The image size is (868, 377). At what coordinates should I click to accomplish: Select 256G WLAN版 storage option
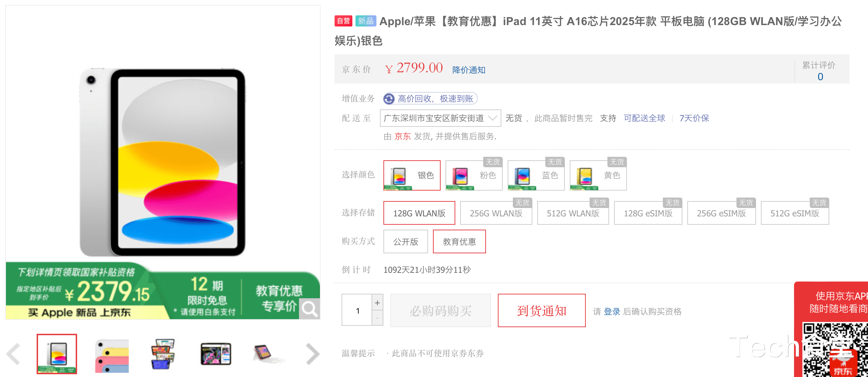point(496,213)
